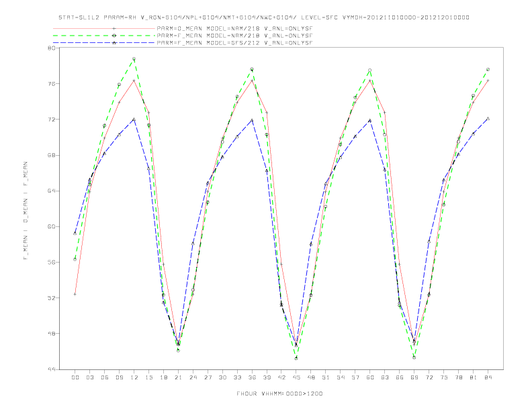Click the x-axis tick label 12
Screen dimensions: 532x411
coord(134,377)
